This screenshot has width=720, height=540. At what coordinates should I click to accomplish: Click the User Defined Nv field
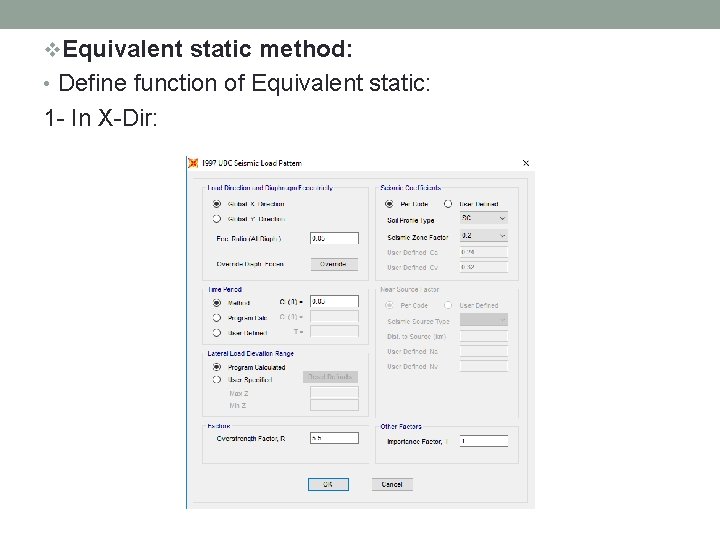pos(484,366)
